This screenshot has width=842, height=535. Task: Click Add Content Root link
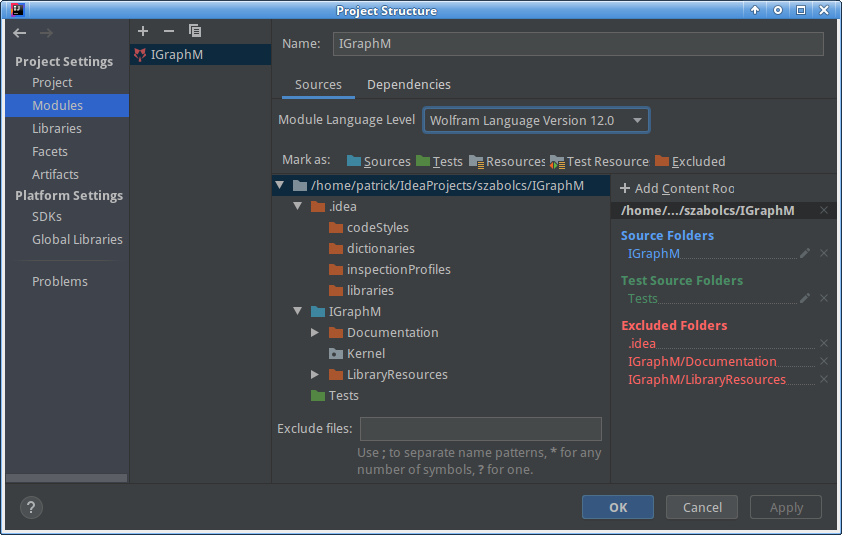(677, 188)
